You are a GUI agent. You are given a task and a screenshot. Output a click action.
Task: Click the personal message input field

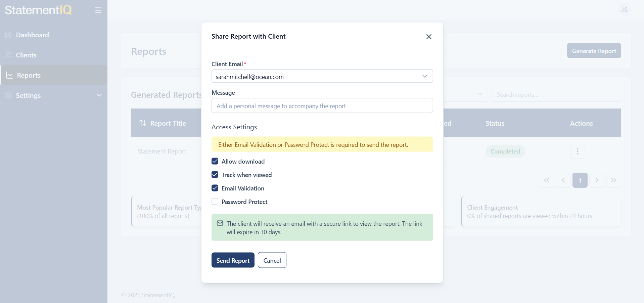(322, 105)
